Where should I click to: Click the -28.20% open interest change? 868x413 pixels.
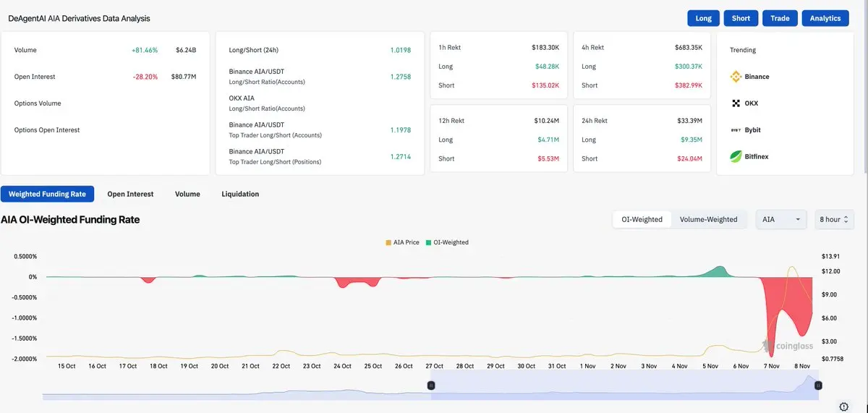pos(145,77)
